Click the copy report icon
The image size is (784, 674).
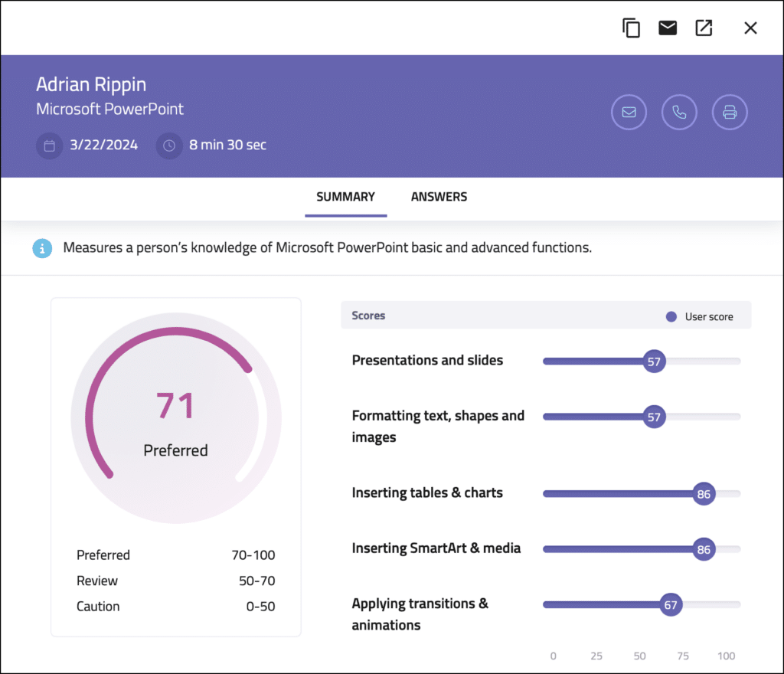pos(630,28)
